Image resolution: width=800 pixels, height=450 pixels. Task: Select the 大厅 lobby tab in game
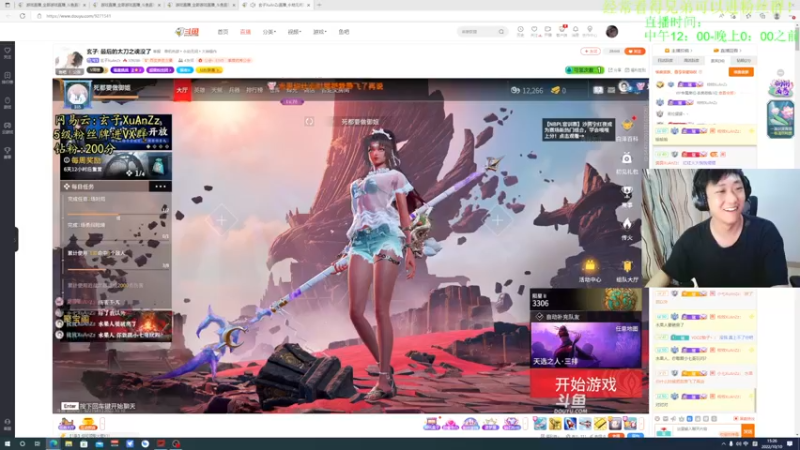[182, 90]
